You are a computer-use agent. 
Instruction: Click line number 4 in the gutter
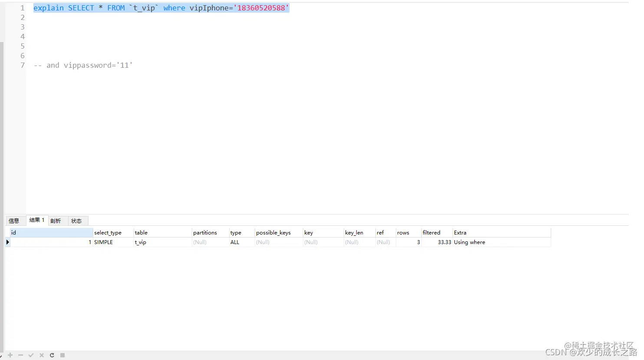click(23, 36)
